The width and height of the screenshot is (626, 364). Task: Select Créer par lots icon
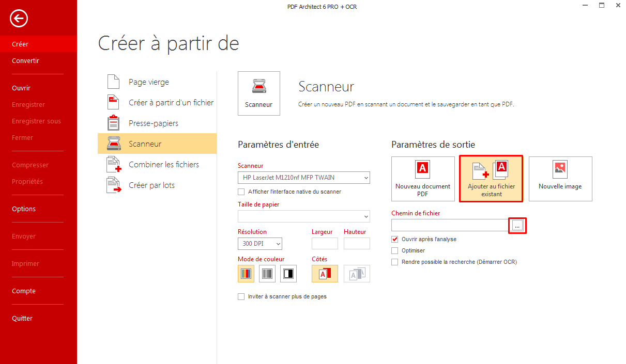[114, 185]
